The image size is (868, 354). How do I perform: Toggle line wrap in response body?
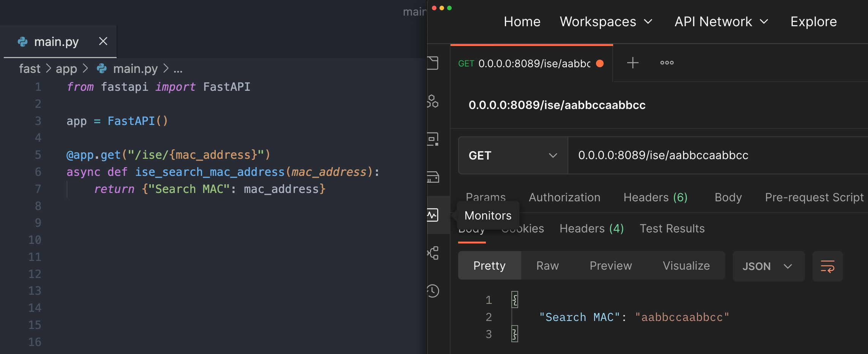tap(827, 266)
